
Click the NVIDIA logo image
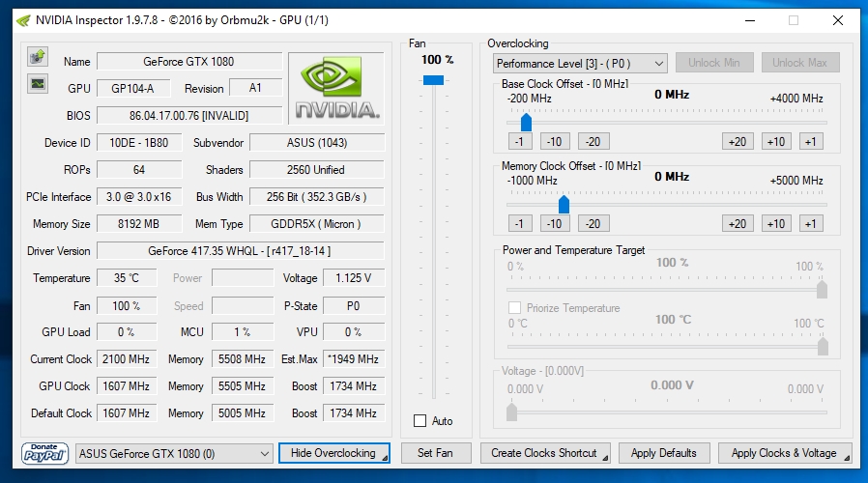(336, 89)
